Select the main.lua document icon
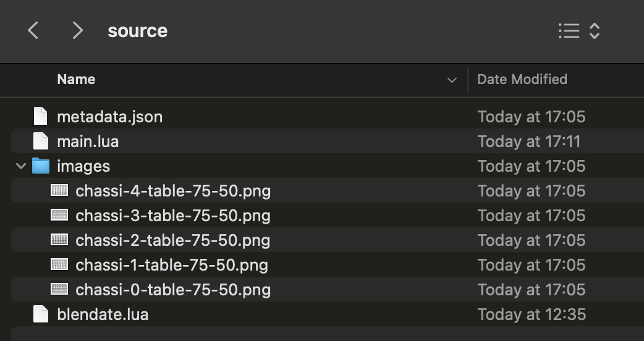The width and height of the screenshot is (644, 341). [40, 141]
